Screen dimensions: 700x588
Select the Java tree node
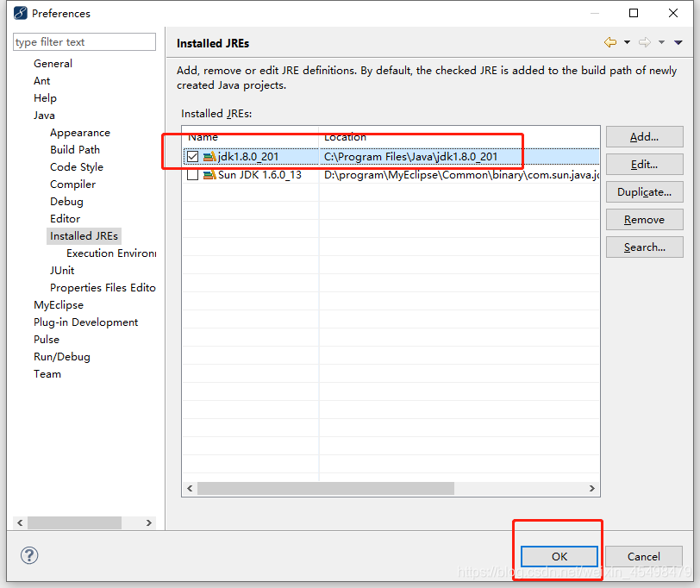[44, 116]
